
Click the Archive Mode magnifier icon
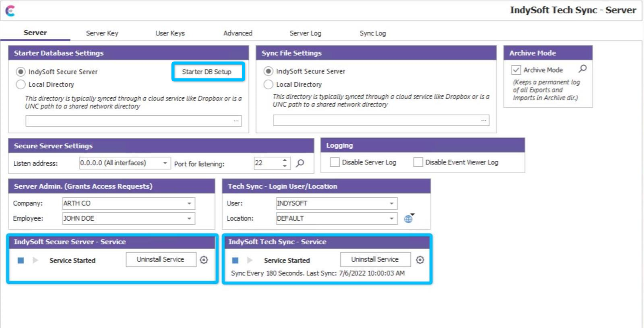click(x=582, y=69)
